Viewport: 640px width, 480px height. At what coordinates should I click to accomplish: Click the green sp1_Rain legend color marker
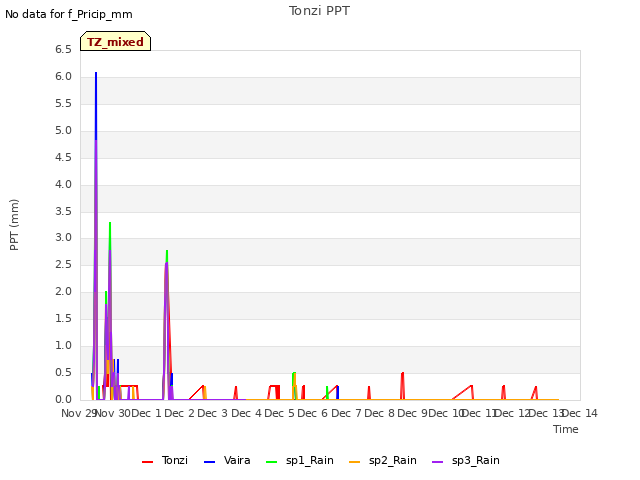[271, 462]
